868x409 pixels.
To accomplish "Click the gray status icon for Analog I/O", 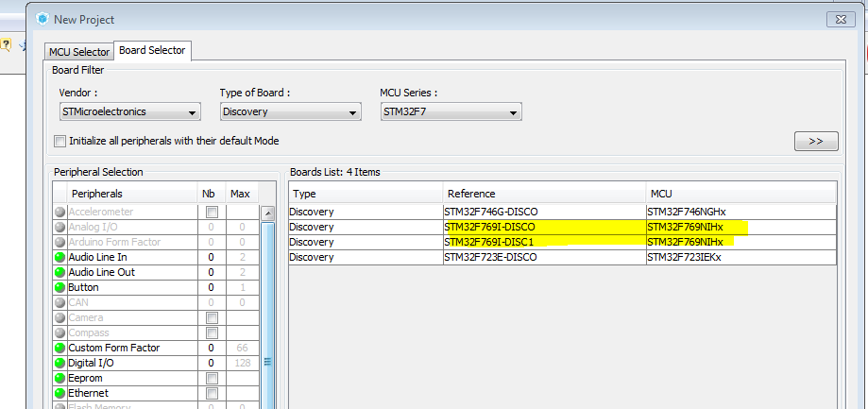I will click(60, 227).
